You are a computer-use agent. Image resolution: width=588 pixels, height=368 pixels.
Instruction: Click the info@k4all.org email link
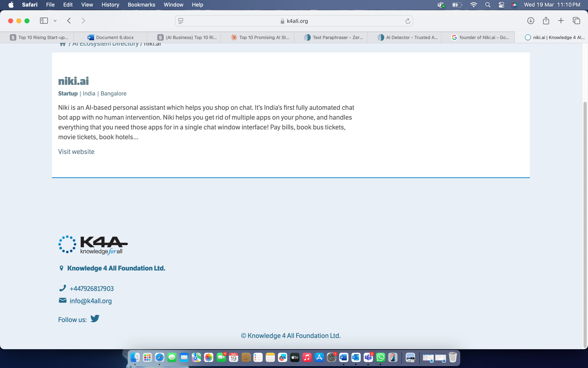(x=91, y=301)
